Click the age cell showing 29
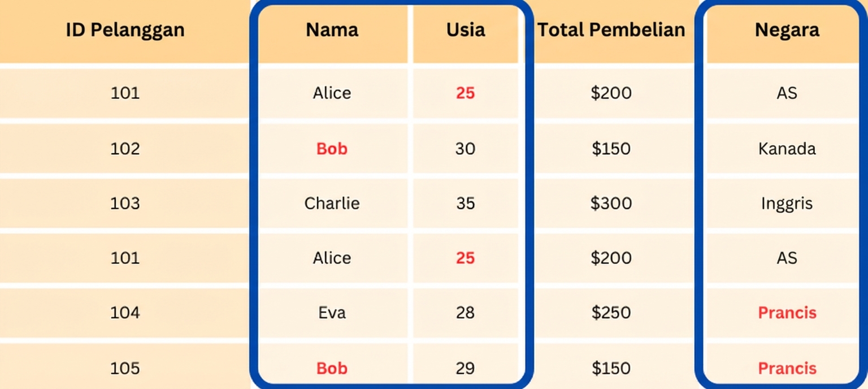 pos(466,368)
